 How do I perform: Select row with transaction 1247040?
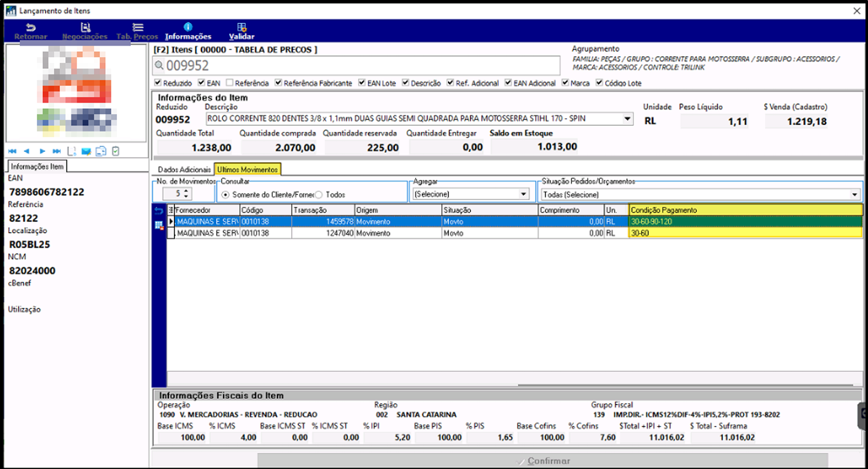click(x=514, y=233)
